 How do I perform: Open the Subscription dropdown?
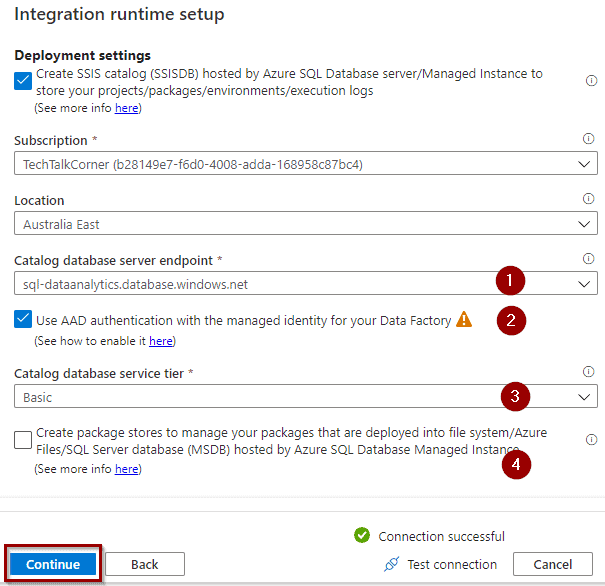click(306, 164)
